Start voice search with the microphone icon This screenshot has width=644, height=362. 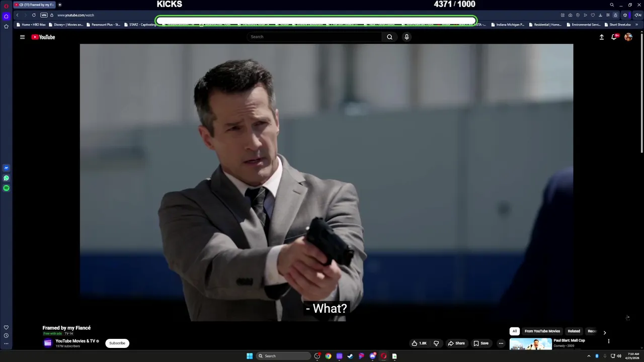coord(407,37)
